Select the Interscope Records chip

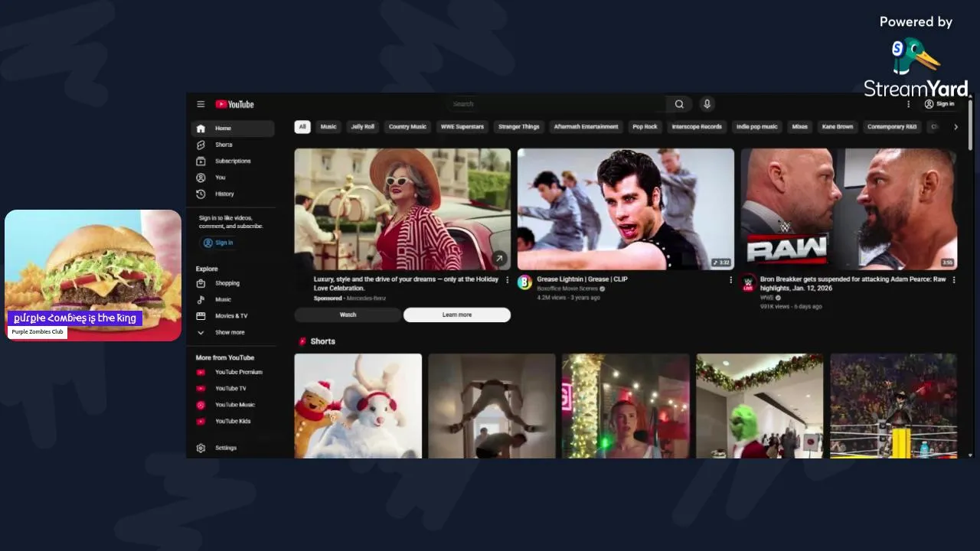(697, 127)
